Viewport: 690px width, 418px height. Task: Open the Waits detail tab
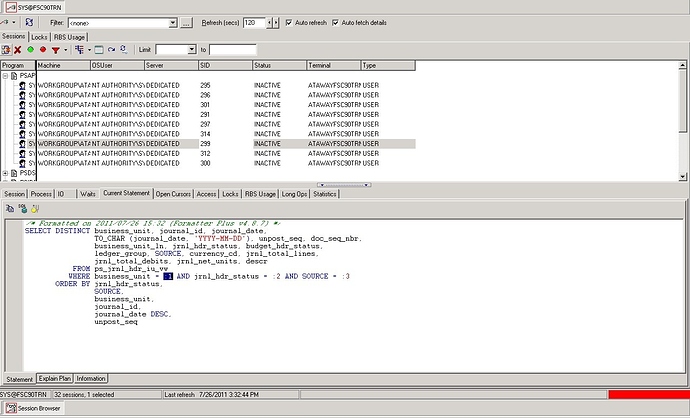click(x=88, y=194)
